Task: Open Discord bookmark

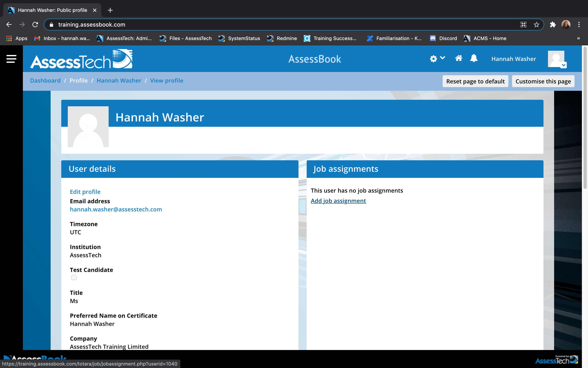Action: coord(443,38)
